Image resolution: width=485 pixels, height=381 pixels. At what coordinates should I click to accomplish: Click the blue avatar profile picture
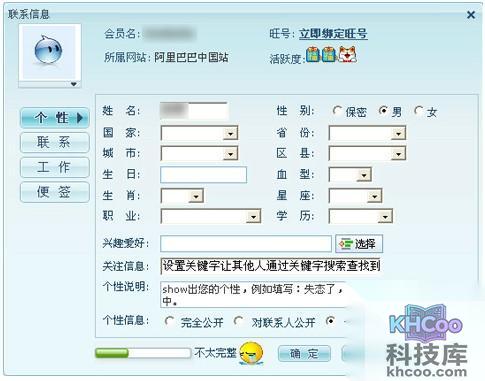click(x=49, y=50)
